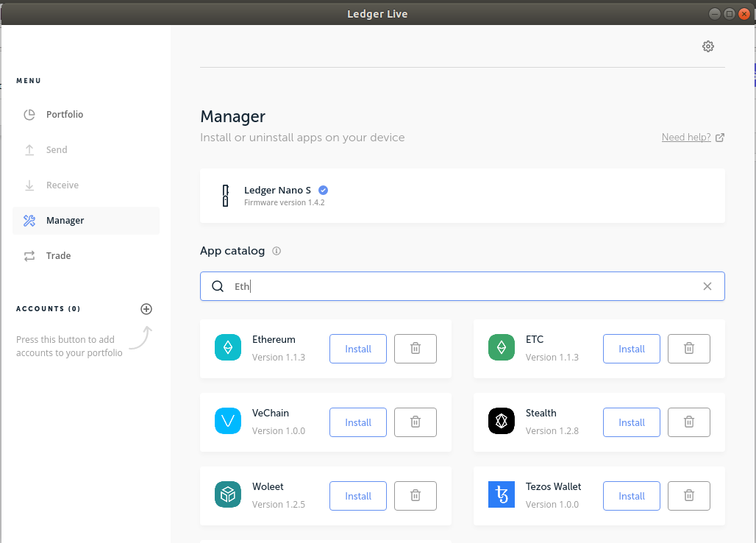Click the genuine check badge next to Ledger Nano S
756x543 pixels.
[x=323, y=190]
